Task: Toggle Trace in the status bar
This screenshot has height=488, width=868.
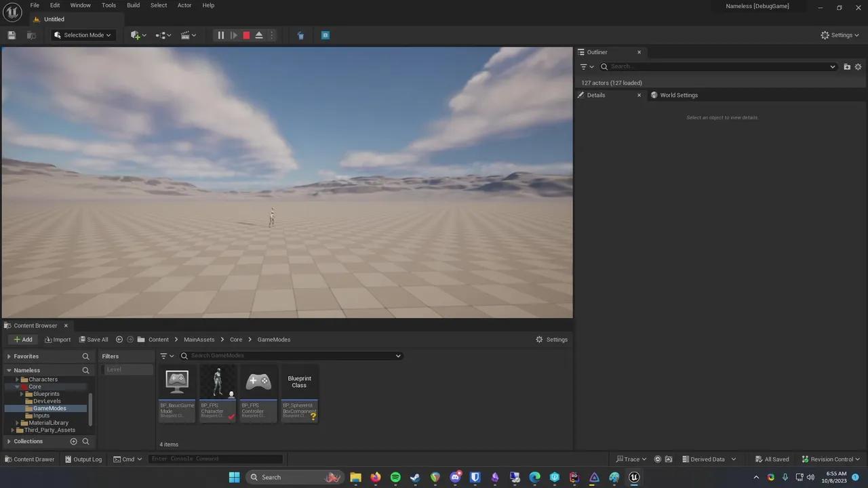Action: click(x=631, y=459)
